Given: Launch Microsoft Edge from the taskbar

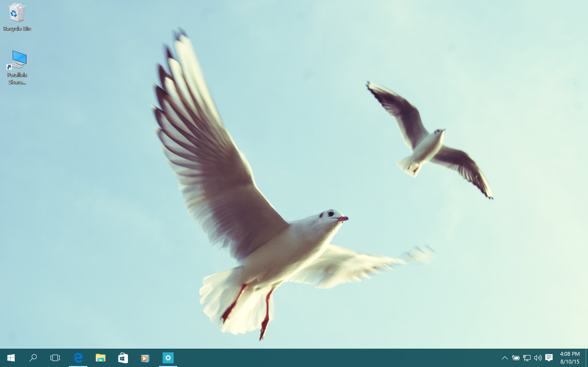Looking at the screenshot, I should pyautogui.click(x=78, y=358).
